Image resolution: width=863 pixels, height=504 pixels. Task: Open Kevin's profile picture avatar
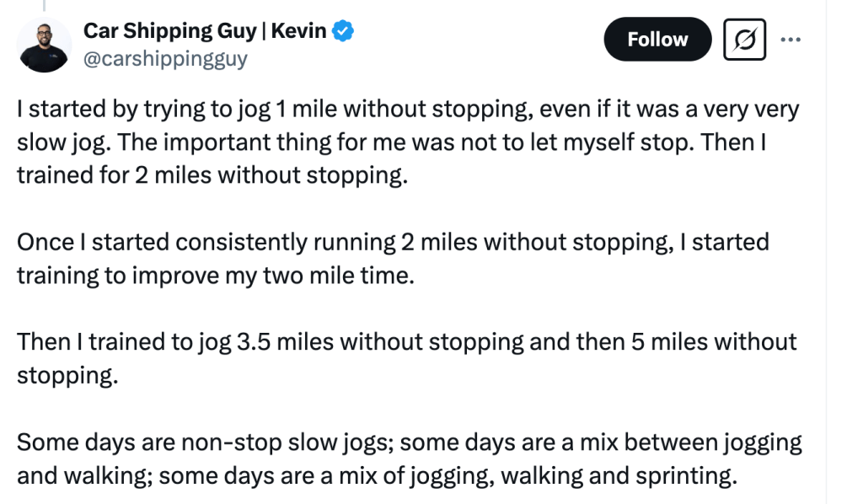(x=44, y=44)
